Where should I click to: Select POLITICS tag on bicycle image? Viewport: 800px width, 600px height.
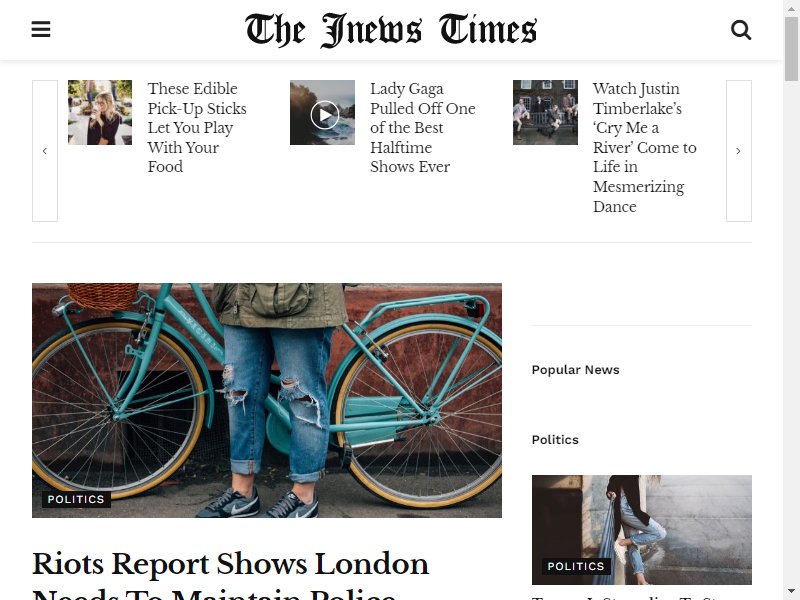[76, 499]
